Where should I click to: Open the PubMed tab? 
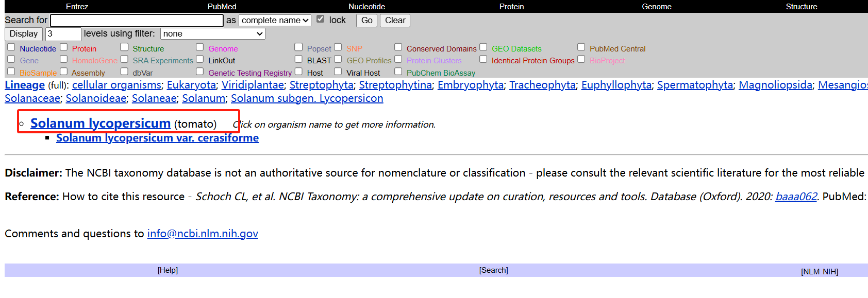[222, 7]
